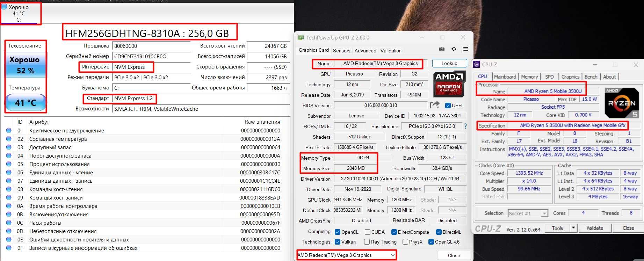Toggle the CUDA checkbox
This screenshot has width=644, height=261.
367,232
